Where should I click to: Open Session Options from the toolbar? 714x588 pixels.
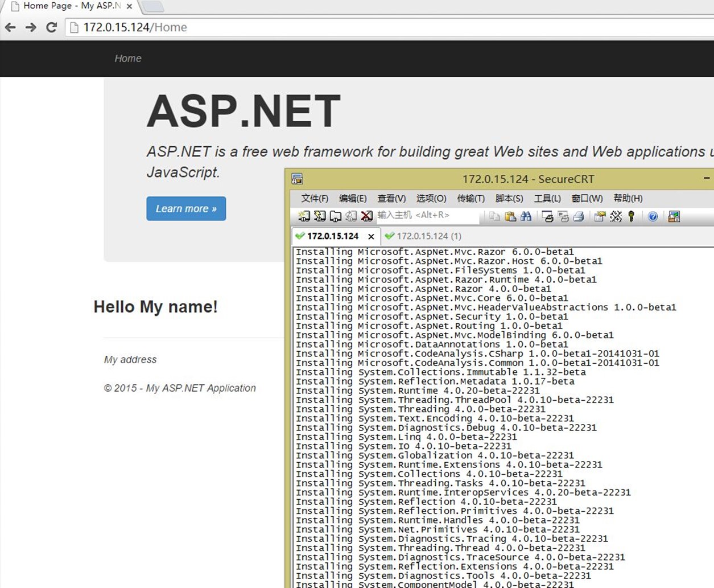pos(601,216)
